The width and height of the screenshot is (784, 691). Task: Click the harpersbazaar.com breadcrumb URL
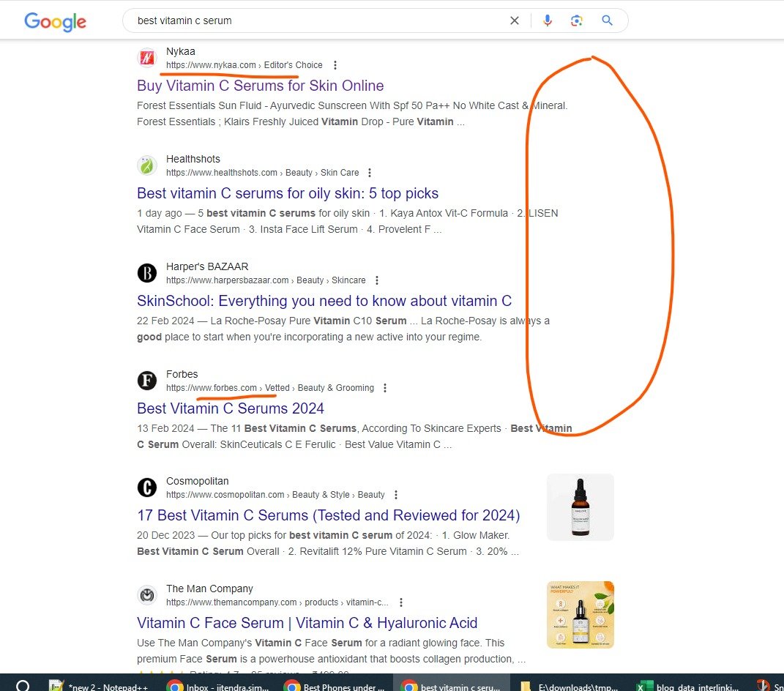coord(266,280)
